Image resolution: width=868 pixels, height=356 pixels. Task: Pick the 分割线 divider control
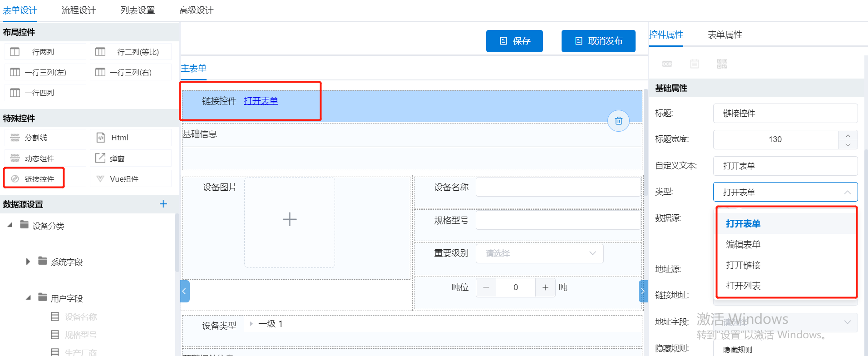coord(45,138)
